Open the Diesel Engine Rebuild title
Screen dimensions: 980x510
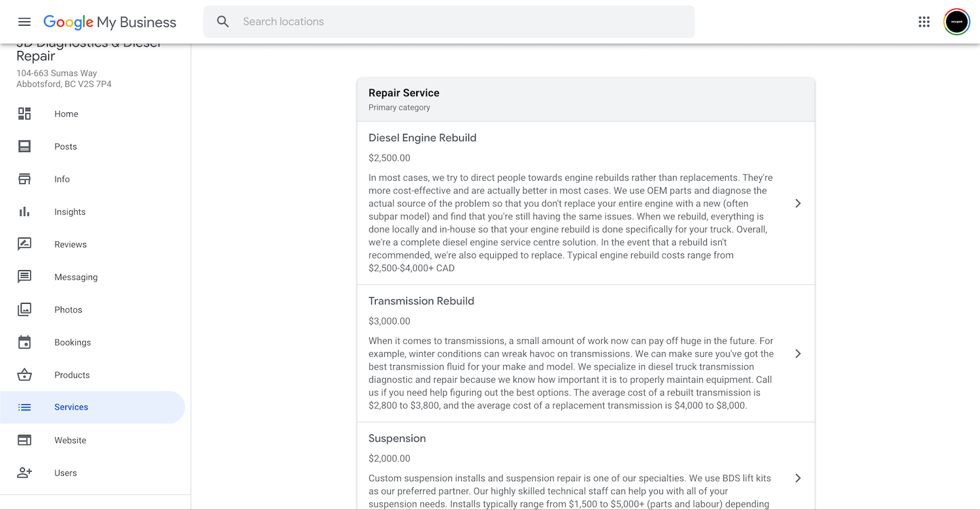point(422,138)
